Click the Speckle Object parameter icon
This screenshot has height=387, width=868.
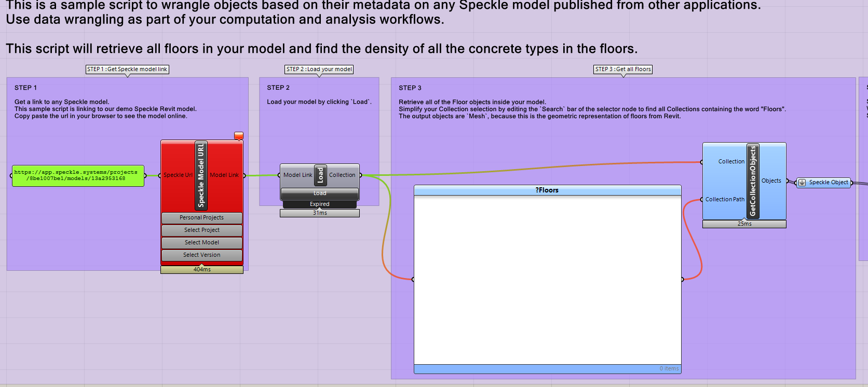click(x=802, y=183)
